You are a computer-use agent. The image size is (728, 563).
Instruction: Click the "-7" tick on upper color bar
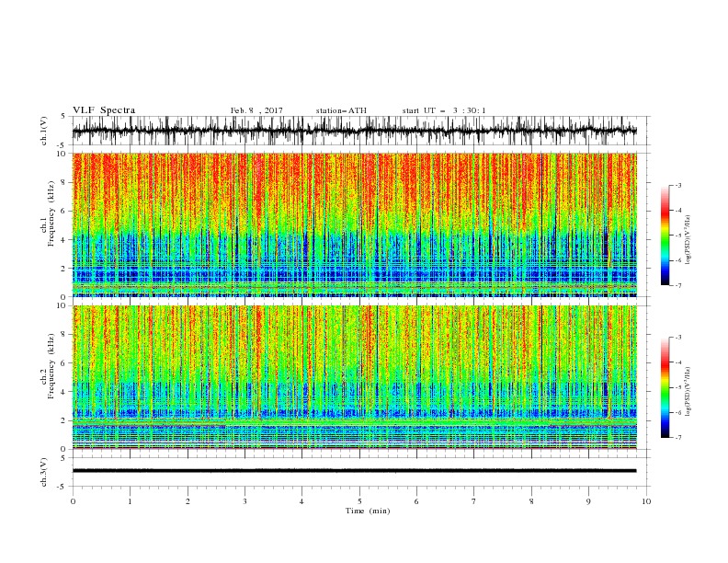point(678,285)
